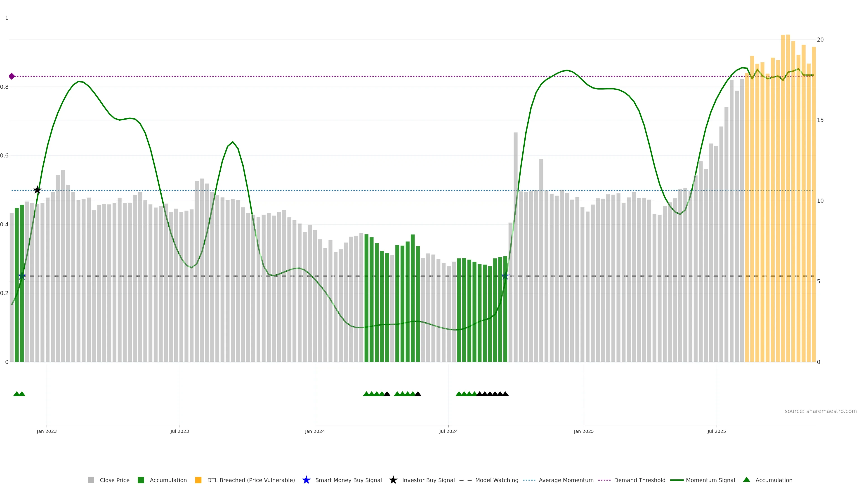Click the orange DTL Breached legend square
The height and width of the screenshot is (488, 868).
tap(198, 480)
